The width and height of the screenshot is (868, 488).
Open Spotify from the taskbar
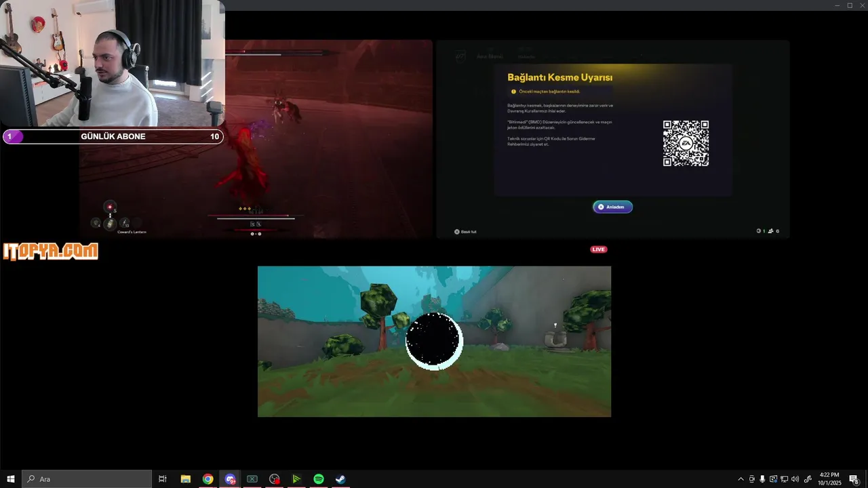(319, 479)
